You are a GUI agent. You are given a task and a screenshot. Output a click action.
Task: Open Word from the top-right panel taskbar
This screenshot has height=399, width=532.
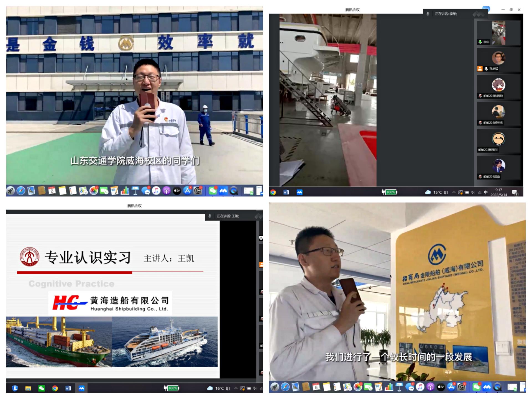[x=286, y=192]
